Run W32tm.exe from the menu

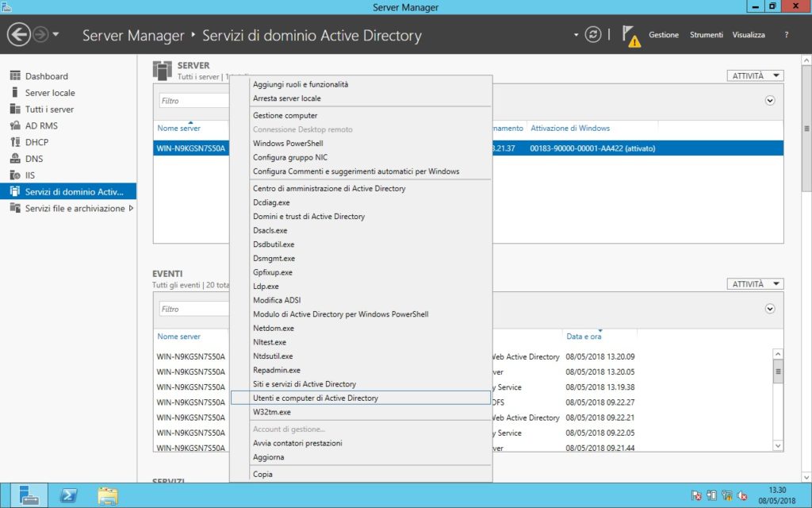(361, 412)
